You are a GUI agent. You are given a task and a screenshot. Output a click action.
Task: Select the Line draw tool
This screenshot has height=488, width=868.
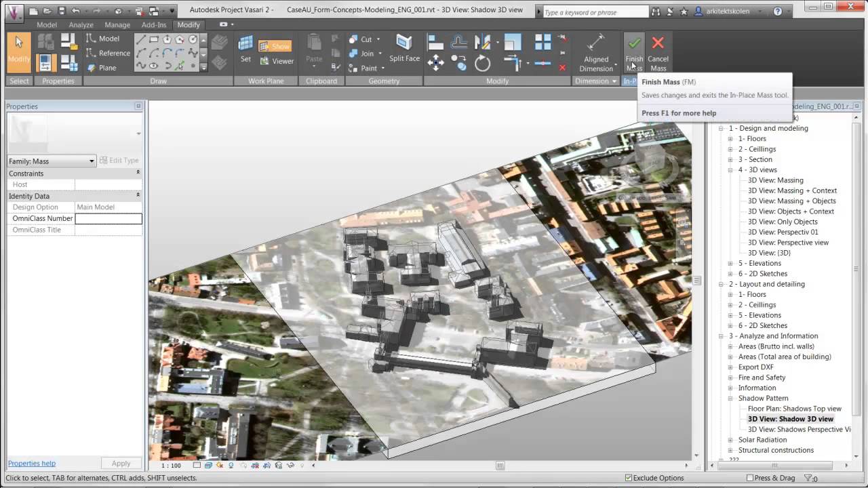[141, 40]
